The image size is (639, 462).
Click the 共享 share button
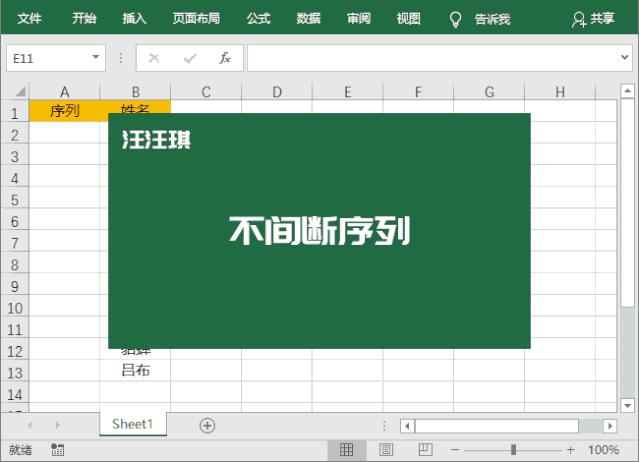593,19
